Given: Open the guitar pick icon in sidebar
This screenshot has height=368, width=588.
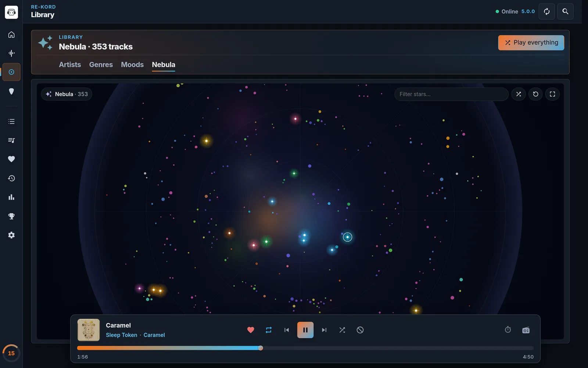Looking at the screenshot, I should 11,91.
